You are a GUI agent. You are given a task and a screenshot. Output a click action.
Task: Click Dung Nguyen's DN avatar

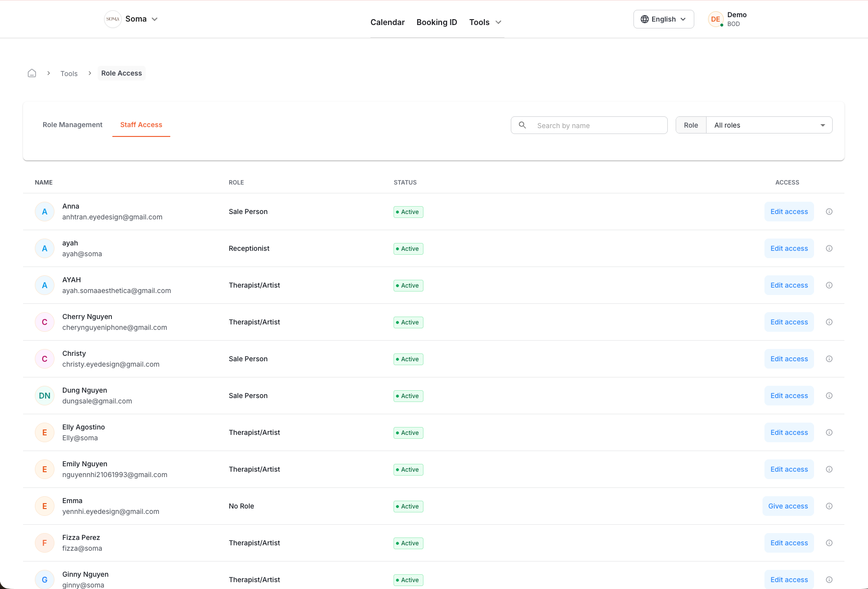pyautogui.click(x=45, y=396)
